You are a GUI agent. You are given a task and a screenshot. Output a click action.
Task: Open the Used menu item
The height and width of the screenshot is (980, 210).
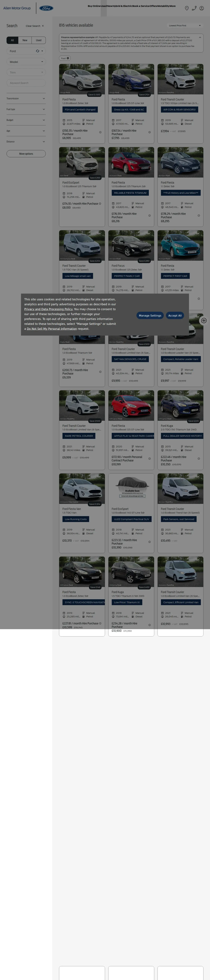104,6
